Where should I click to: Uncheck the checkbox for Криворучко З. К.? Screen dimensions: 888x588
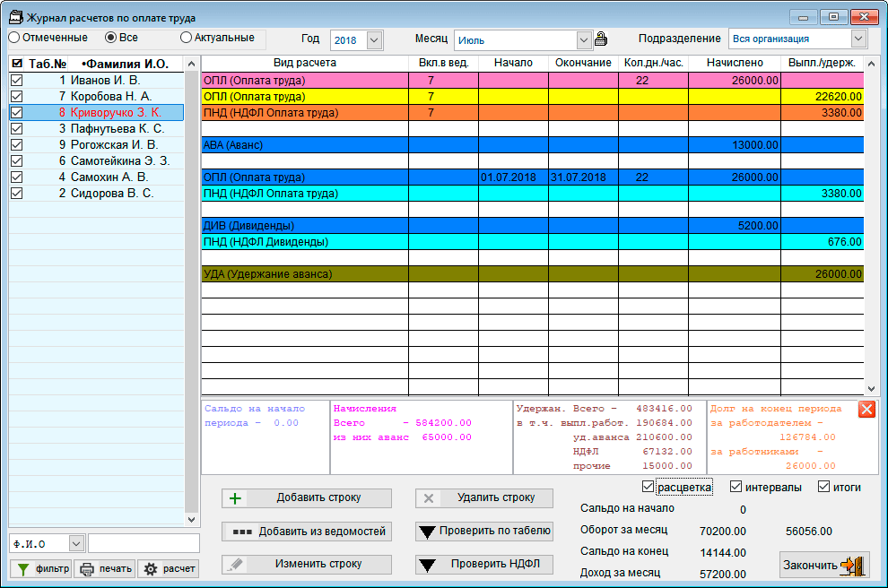tap(17, 113)
